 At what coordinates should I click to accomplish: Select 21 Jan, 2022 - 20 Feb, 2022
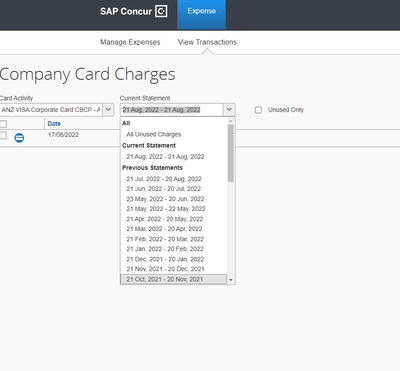pyautogui.click(x=165, y=249)
